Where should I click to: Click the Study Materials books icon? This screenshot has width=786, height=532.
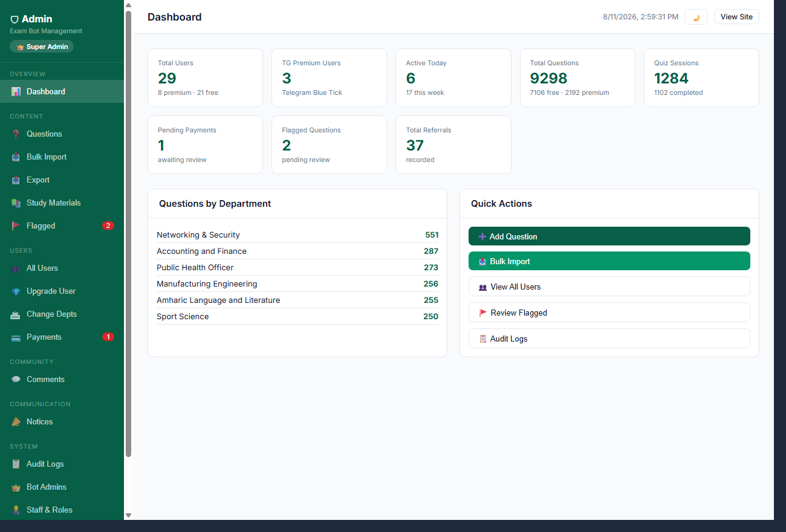point(16,203)
